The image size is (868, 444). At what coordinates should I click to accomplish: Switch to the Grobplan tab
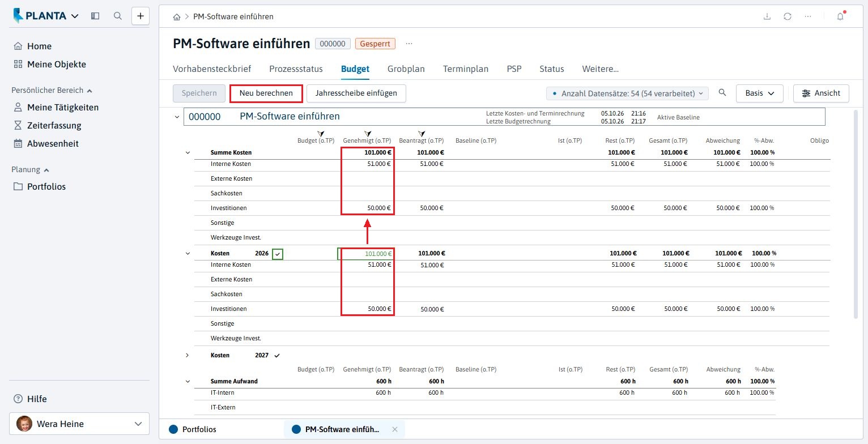pyautogui.click(x=406, y=69)
